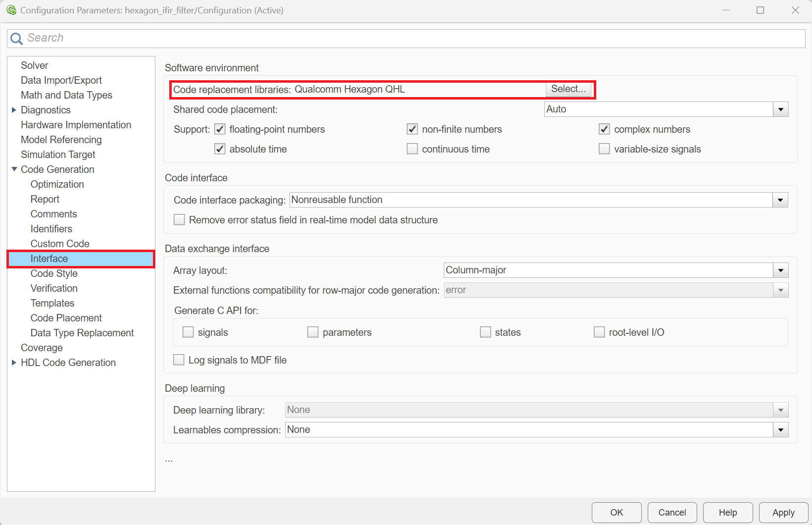812x525 pixels.
Task: Expand the Diagnostics tree node
Action: (14, 110)
